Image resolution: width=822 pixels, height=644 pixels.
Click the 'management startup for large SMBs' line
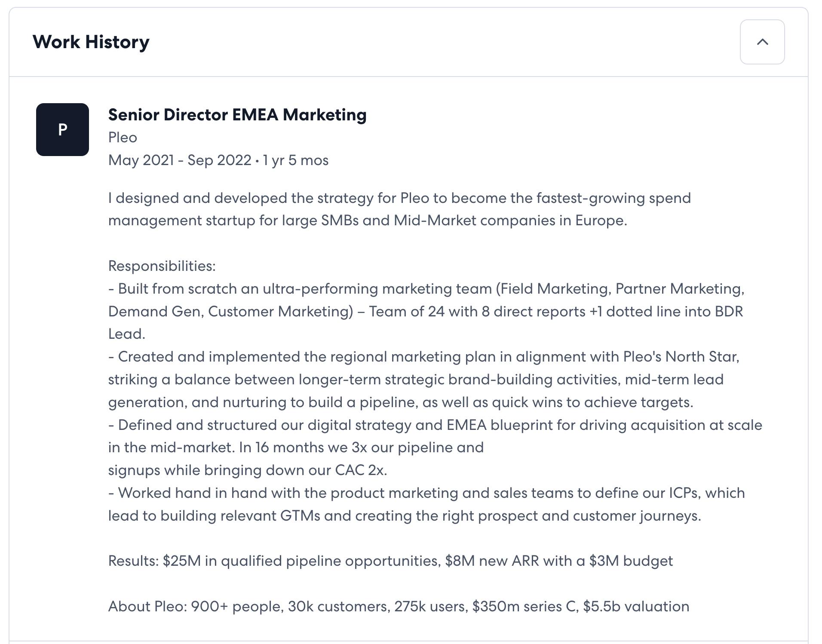(368, 221)
